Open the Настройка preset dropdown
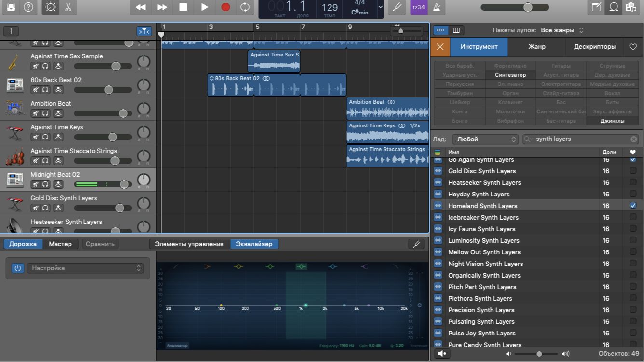This screenshot has width=644, height=362. tap(85, 268)
